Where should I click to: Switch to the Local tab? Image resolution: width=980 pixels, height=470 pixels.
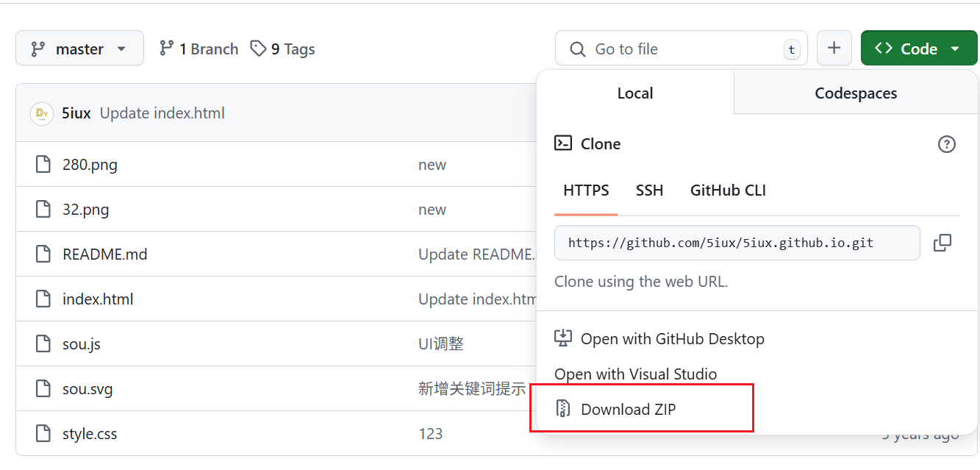[x=635, y=93]
